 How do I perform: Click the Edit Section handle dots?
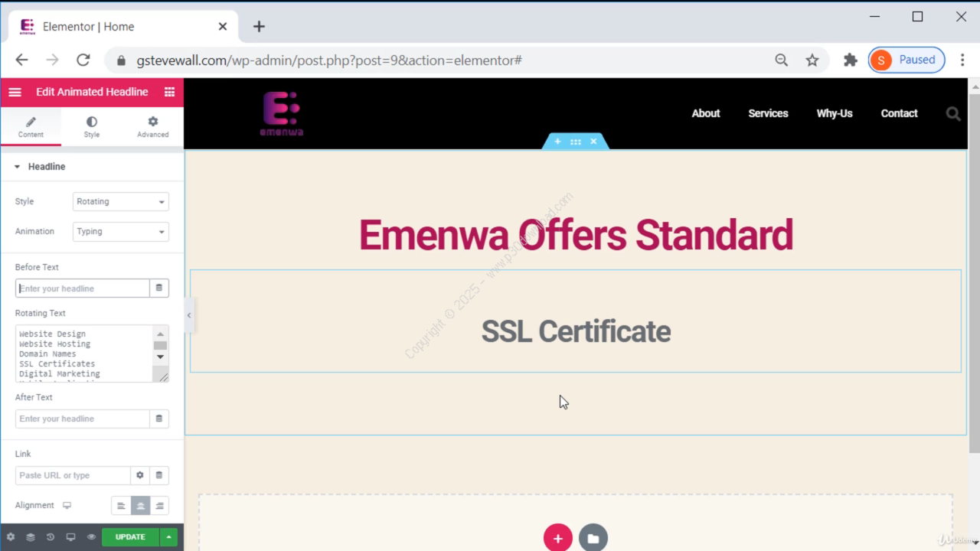pyautogui.click(x=575, y=142)
